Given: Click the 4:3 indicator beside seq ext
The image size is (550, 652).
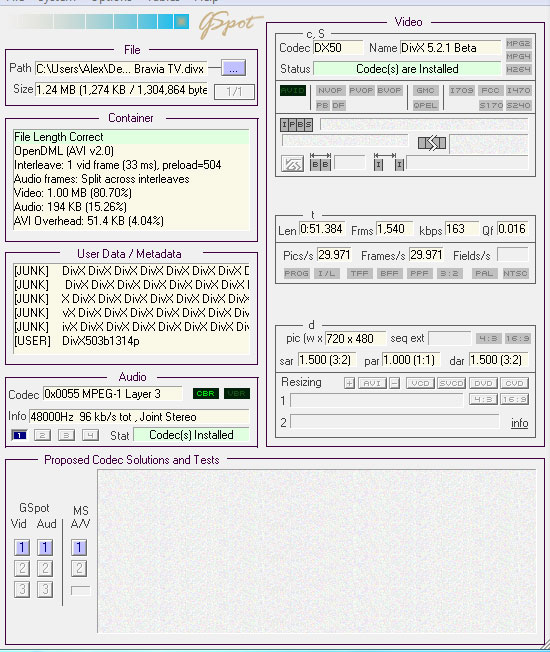Looking at the screenshot, I should tap(488, 338).
